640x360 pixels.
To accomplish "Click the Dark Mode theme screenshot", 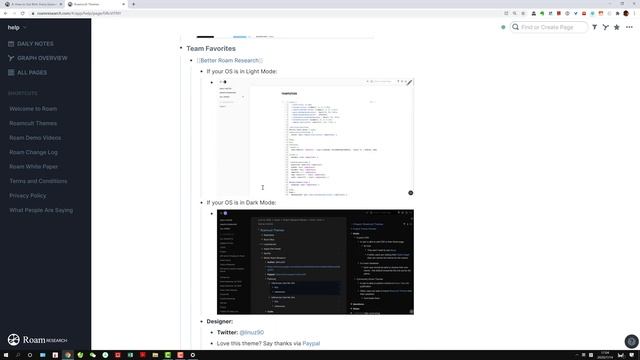I will point(315,262).
